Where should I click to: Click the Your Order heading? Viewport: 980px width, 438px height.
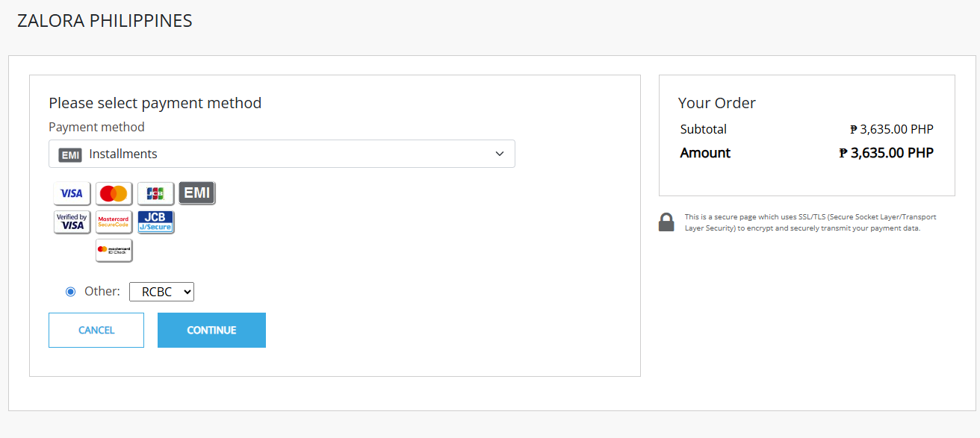click(x=717, y=103)
